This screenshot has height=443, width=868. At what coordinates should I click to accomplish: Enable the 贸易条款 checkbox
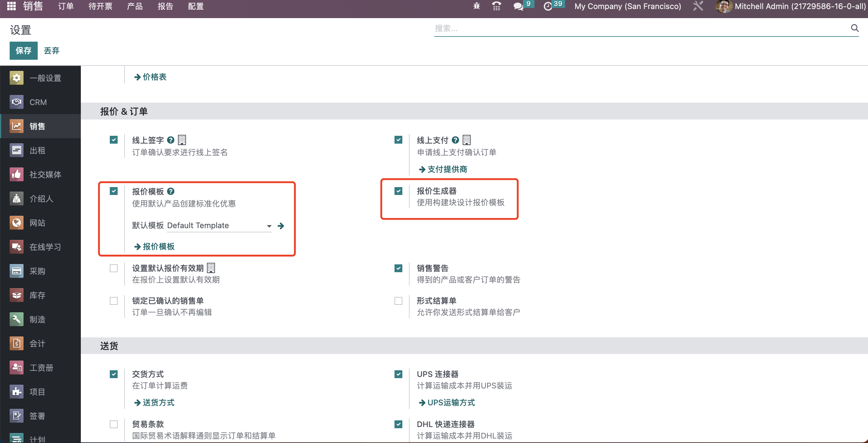(114, 424)
